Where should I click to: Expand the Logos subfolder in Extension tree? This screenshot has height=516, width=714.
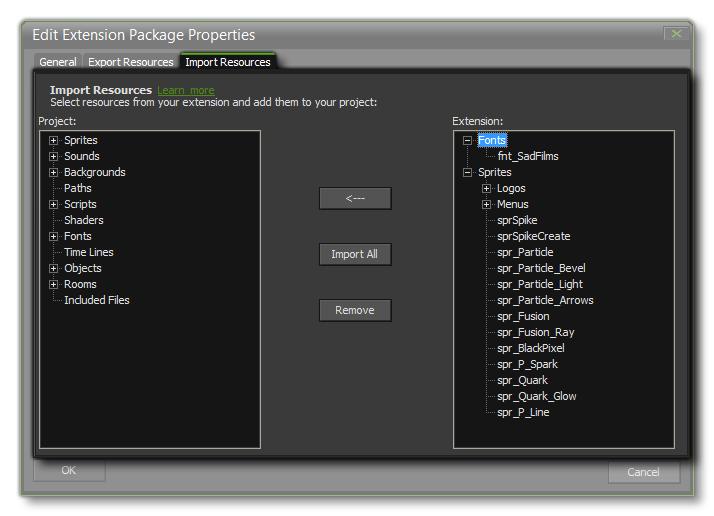pyautogui.click(x=486, y=189)
